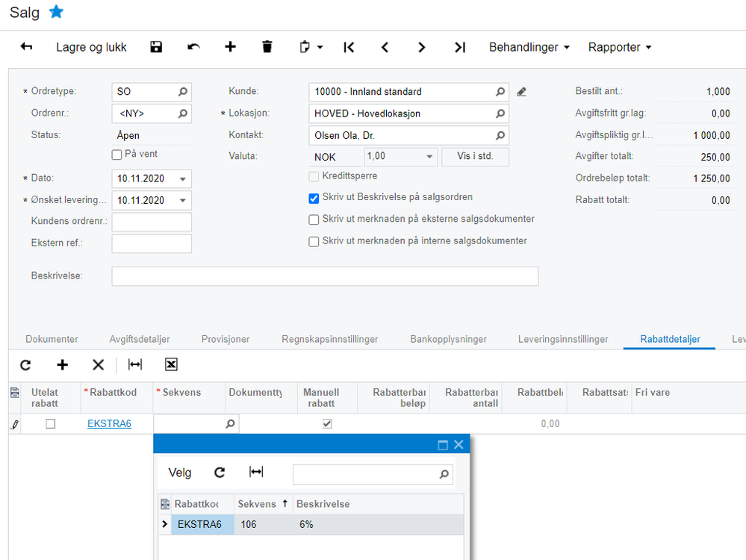Export discount grid to Excel

[171, 364]
